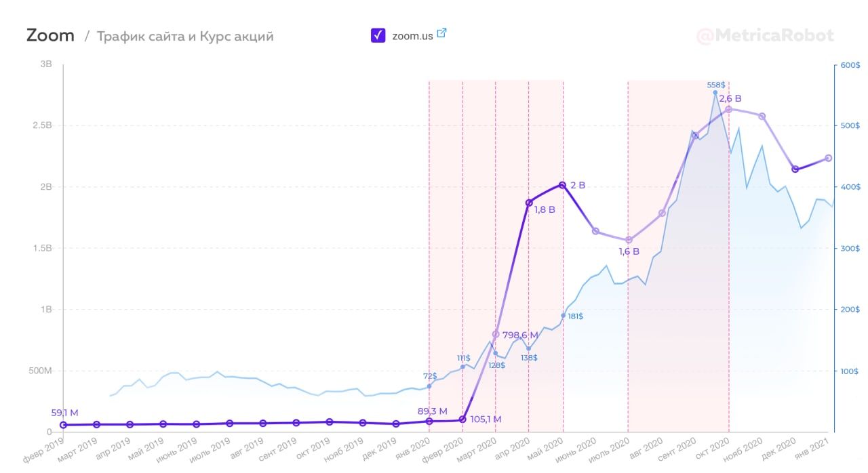Screen dimensions: 868x473
Task: Click the 600$ price axis label
Action: coord(850,66)
